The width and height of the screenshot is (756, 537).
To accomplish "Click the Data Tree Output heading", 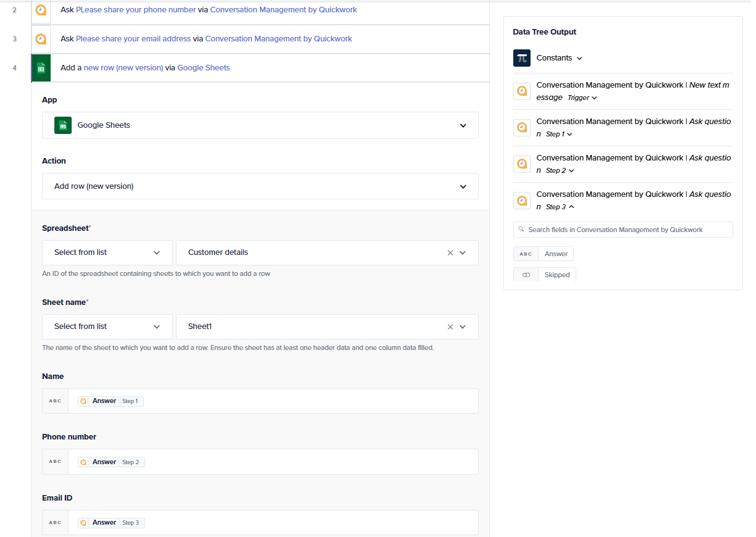I will click(545, 32).
